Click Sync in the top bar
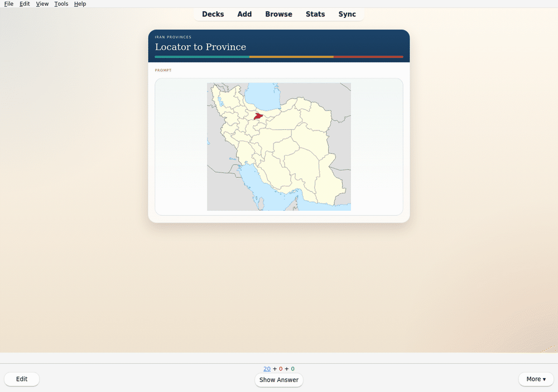 [x=347, y=14]
